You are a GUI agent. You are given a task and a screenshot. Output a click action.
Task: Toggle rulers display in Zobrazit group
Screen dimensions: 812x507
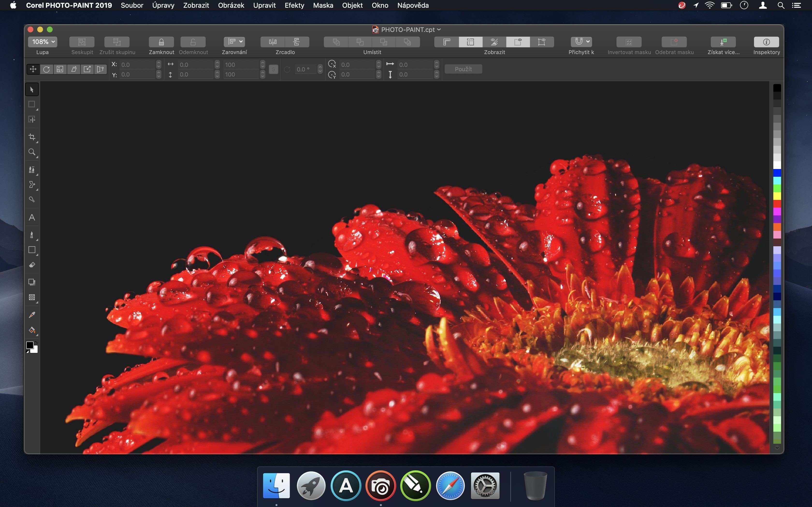pos(446,42)
